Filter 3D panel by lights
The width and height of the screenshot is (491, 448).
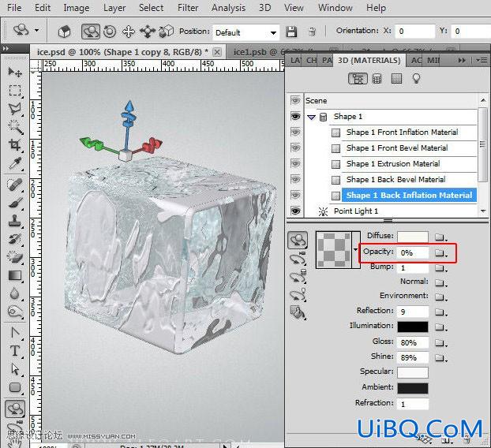[x=416, y=79]
